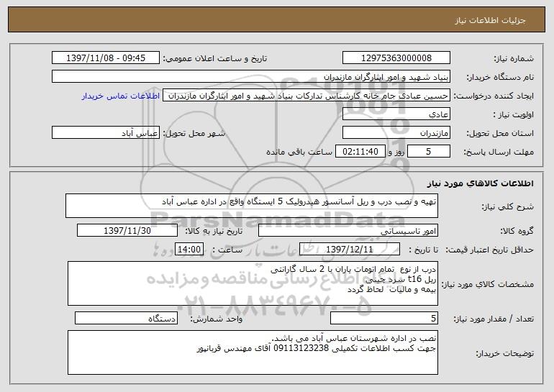Click the label تاریخ نیاز به کالا
This screenshot has height=392, width=554.
click(214, 232)
